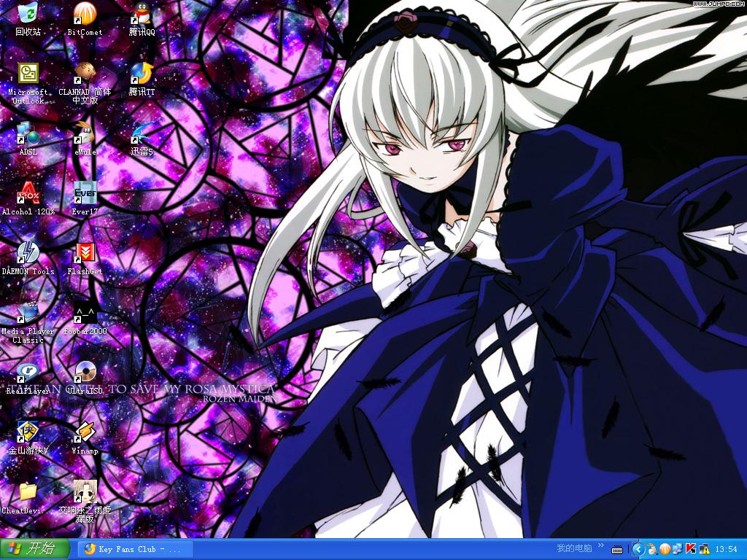Open the 回收站 recycle bin icon
This screenshot has height=560, width=747.
point(28,19)
